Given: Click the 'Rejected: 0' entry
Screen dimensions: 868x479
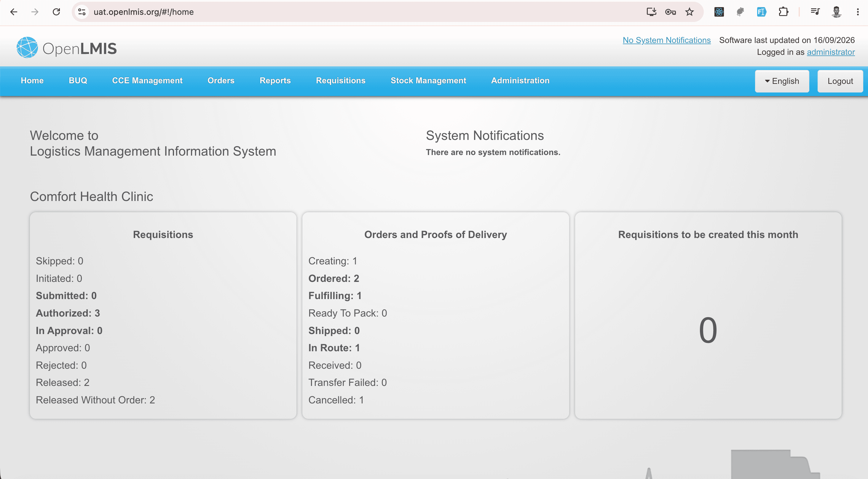Looking at the screenshot, I should tap(61, 365).
